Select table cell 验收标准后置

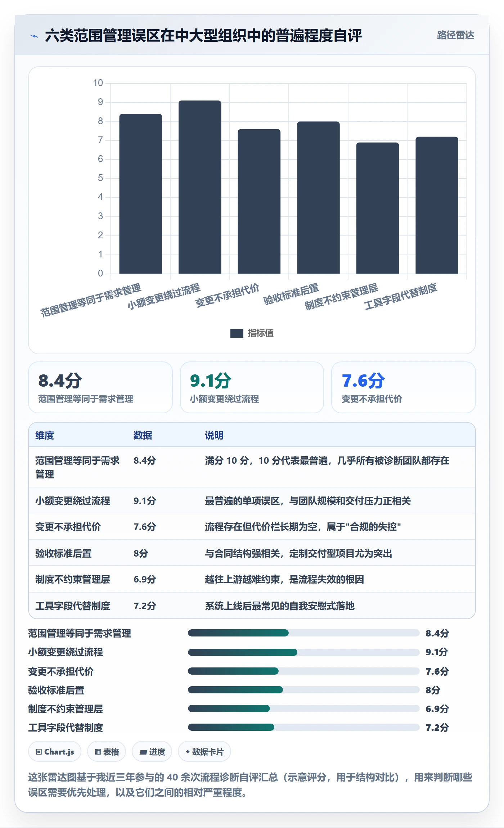[x=63, y=553]
